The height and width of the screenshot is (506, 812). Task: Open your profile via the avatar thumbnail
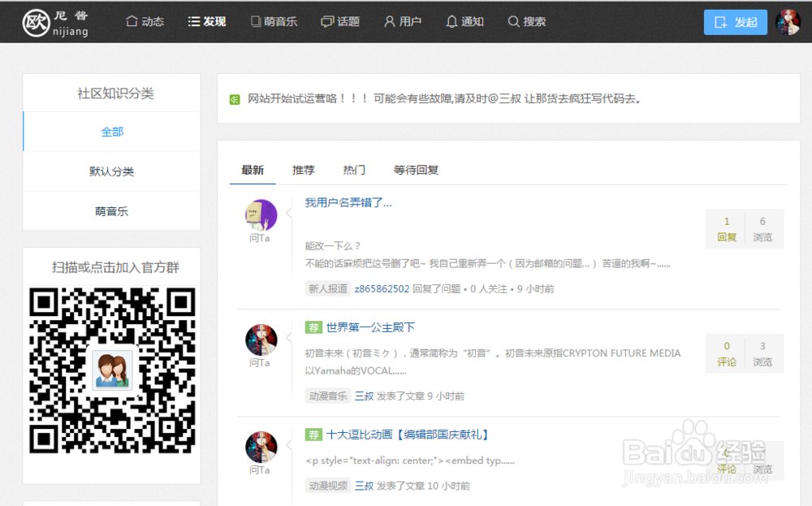pyautogui.click(x=788, y=22)
